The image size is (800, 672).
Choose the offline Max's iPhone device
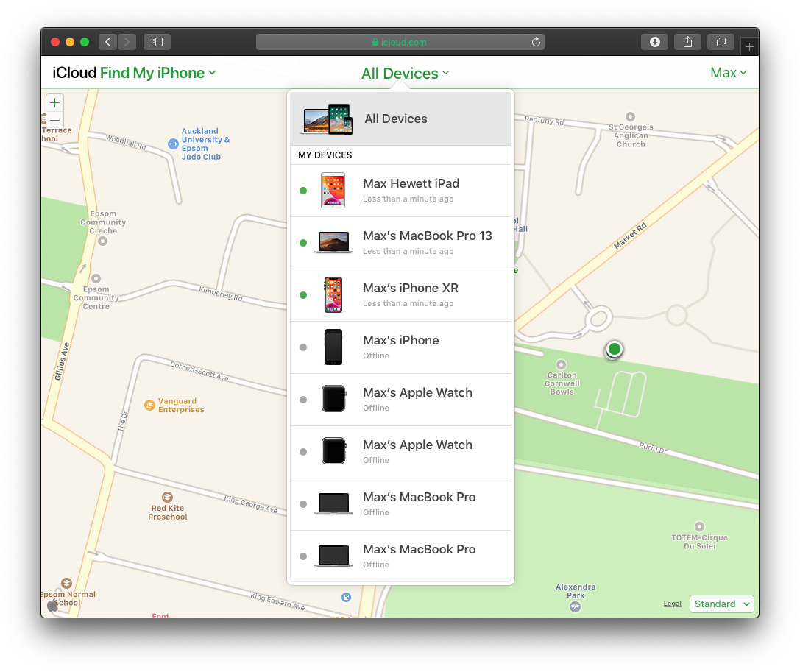[x=400, y=347]
